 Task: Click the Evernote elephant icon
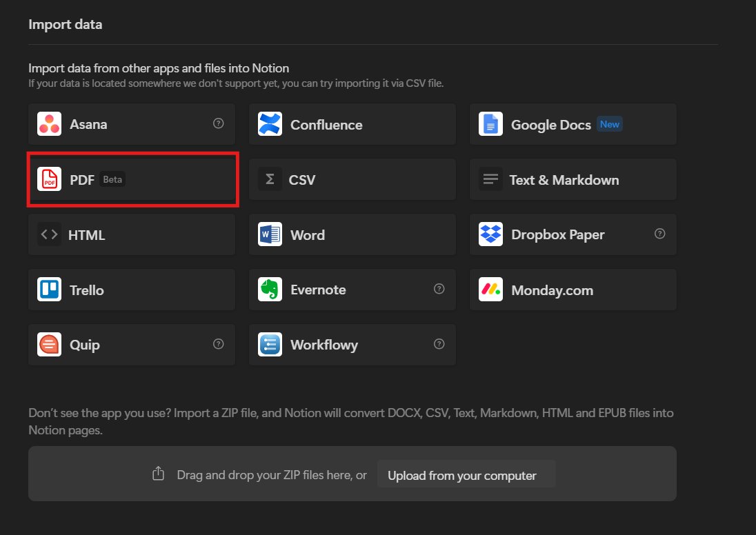tap(270, 289)
